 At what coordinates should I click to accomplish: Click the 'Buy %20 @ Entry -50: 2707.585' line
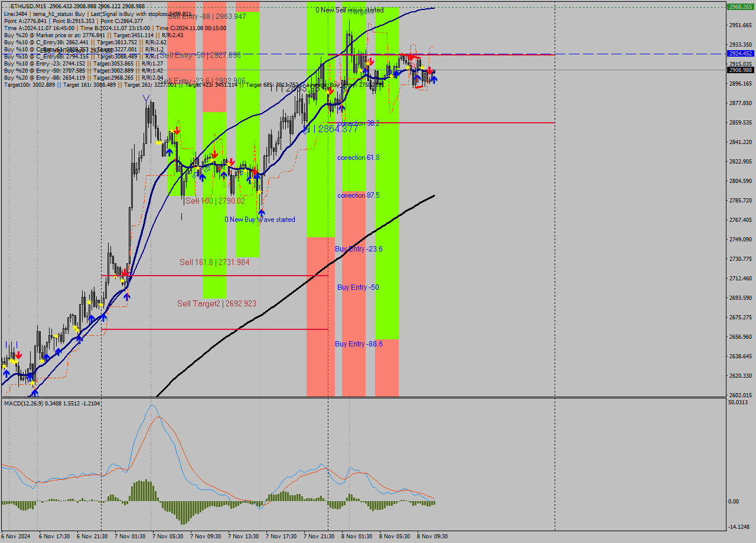coord(83,70)
